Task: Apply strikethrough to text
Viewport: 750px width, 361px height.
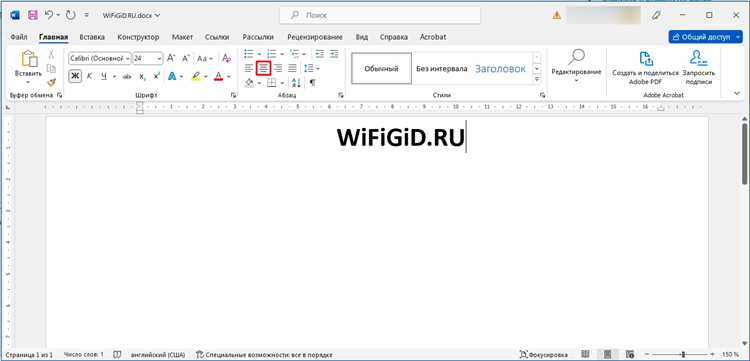Action: tap(127, 77)
